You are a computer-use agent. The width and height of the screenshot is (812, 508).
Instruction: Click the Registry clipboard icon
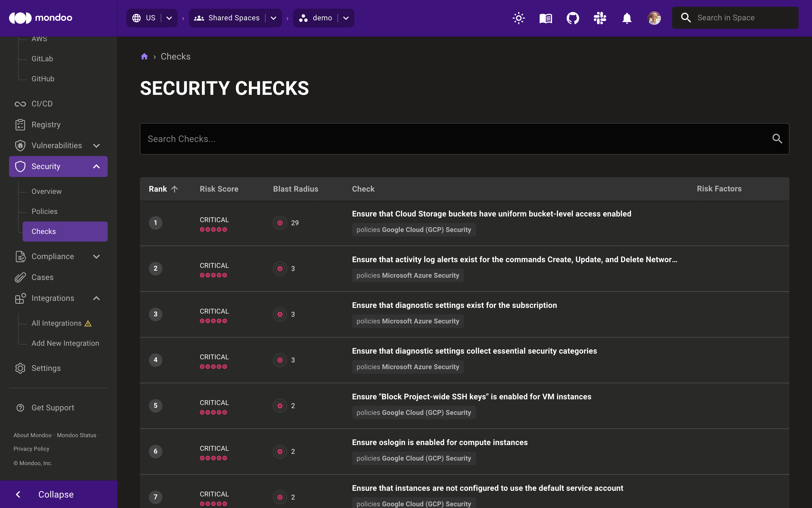pyautogui.click(x=20, y=125)
